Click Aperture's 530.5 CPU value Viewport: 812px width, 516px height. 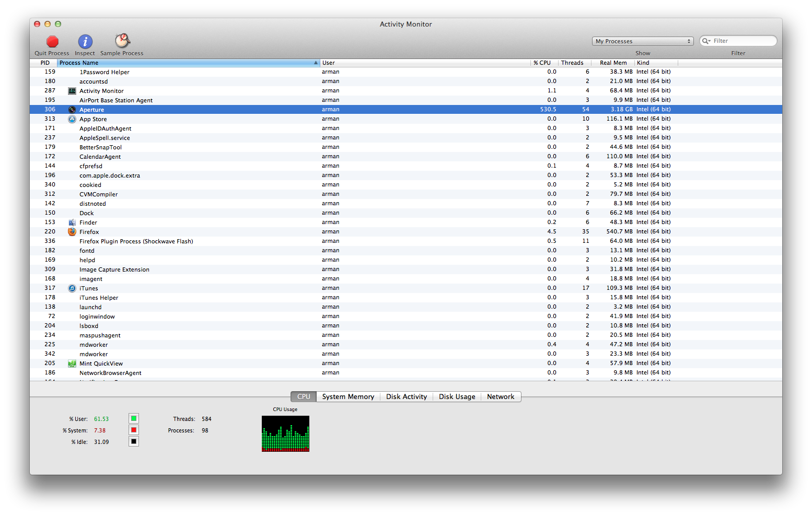548,110
